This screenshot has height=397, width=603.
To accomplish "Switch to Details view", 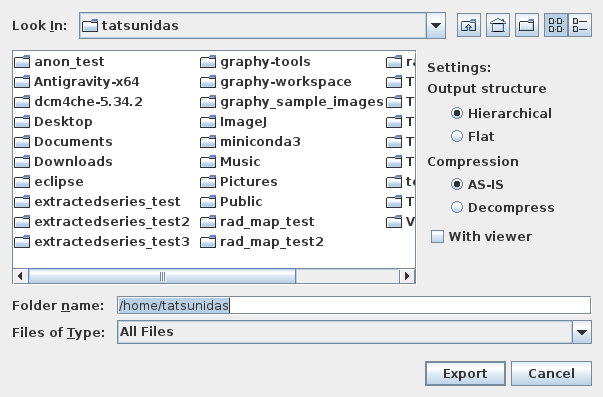I will click(580, 25).
